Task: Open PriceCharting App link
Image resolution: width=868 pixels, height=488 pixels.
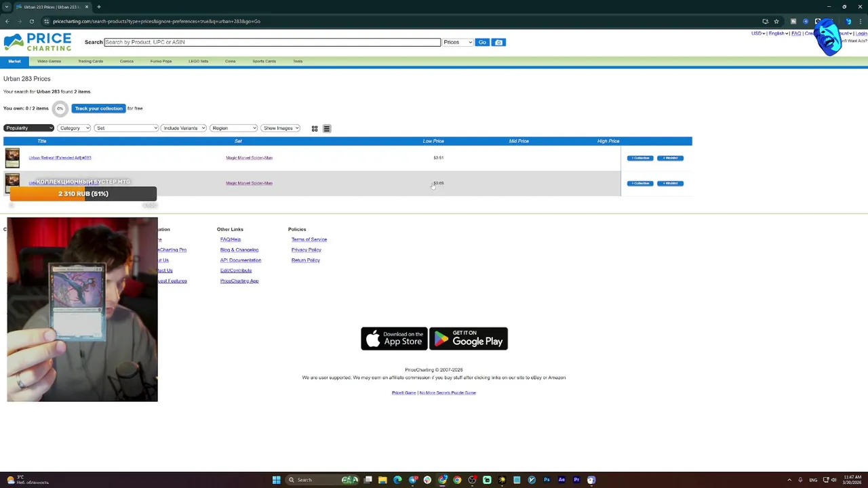Action: 239,281
